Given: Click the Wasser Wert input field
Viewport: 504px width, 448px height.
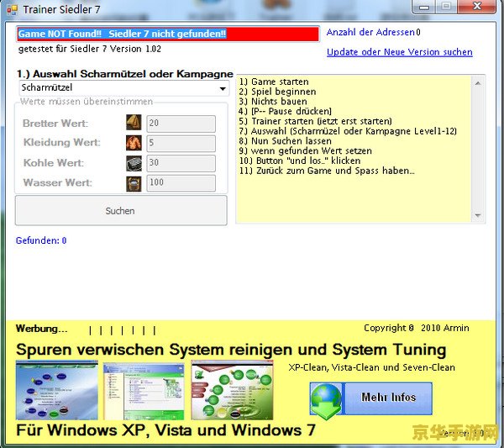Looking at the screenshot, I should (181, 183).
